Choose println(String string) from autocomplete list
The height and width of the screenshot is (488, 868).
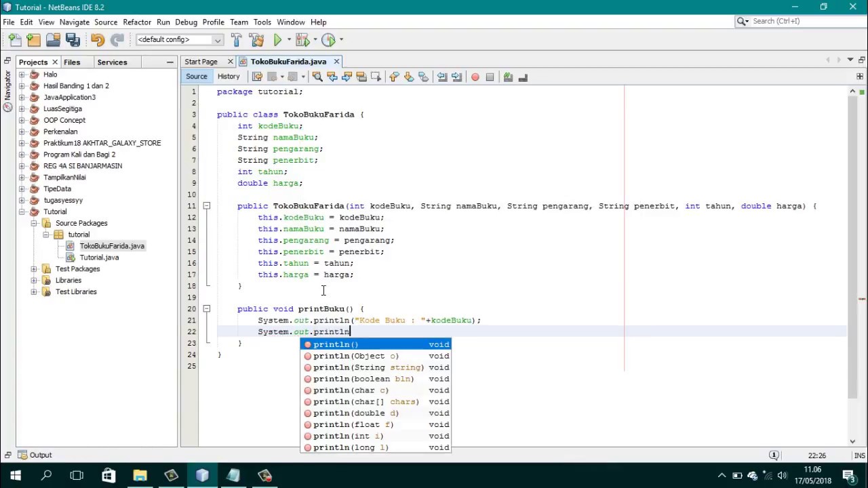point(376,367)
